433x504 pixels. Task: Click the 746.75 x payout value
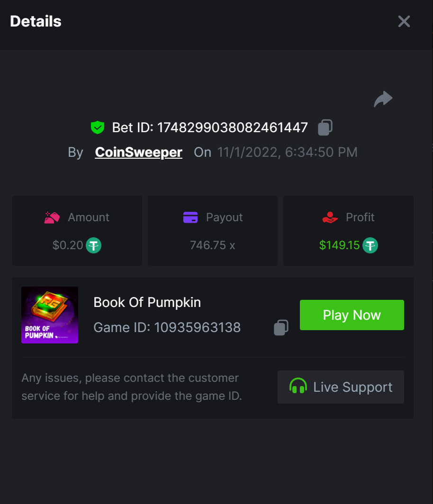click(212, 245)
